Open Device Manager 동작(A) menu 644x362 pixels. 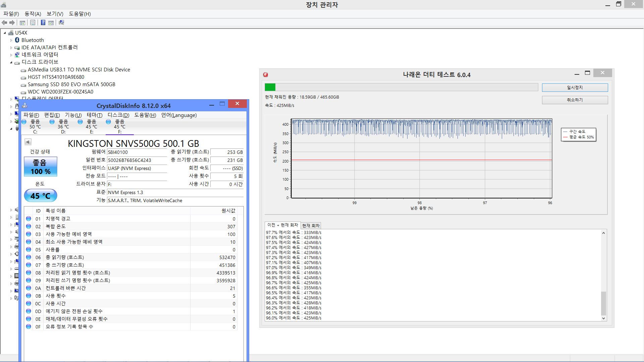point(33,14)
